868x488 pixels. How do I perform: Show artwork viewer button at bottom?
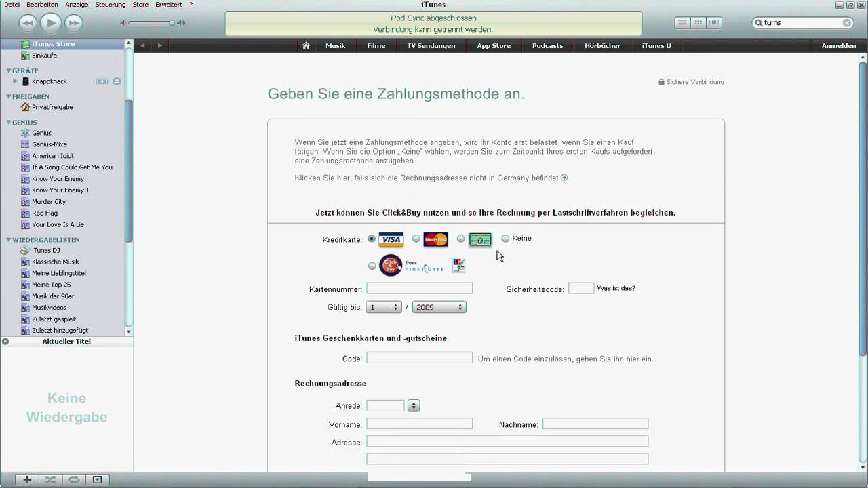(x=97, y=479)
